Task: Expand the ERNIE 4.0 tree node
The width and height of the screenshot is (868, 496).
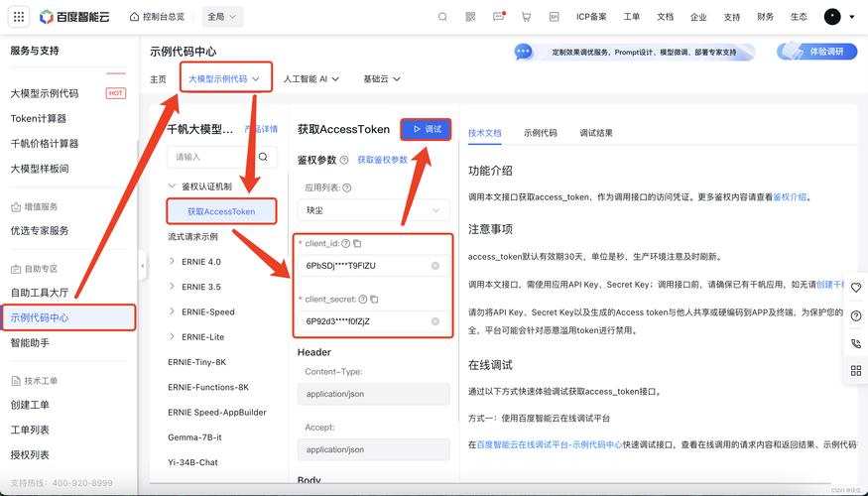Action: (173, 261)
